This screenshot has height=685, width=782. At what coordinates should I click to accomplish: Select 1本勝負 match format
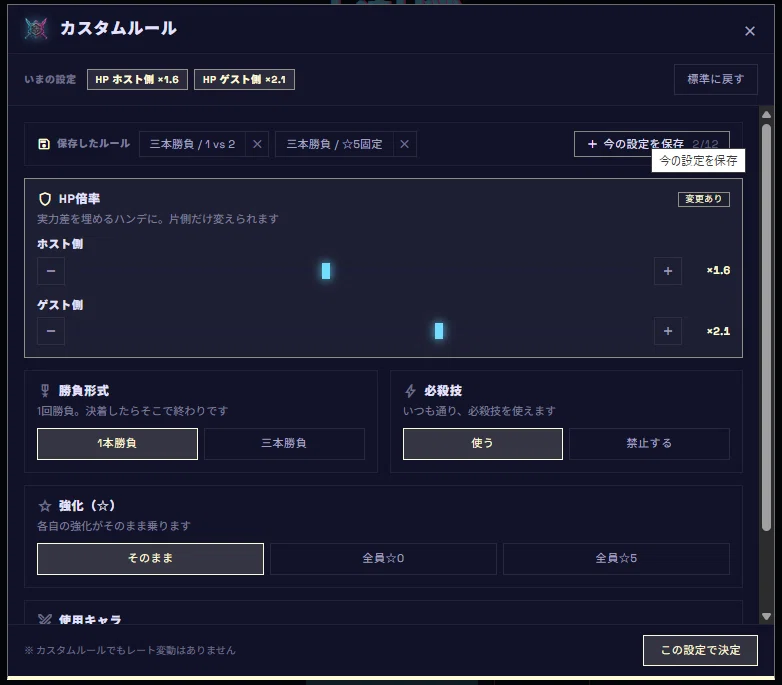coord(117,444)
